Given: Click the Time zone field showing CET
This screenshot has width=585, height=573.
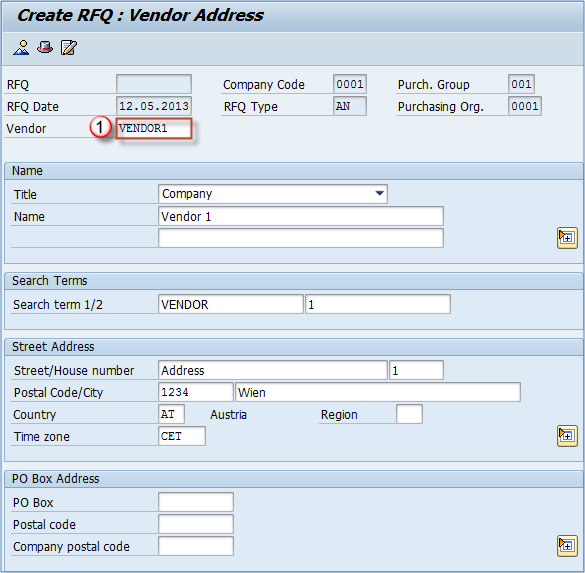Looking at the screenshot, I should click(182, 436).
